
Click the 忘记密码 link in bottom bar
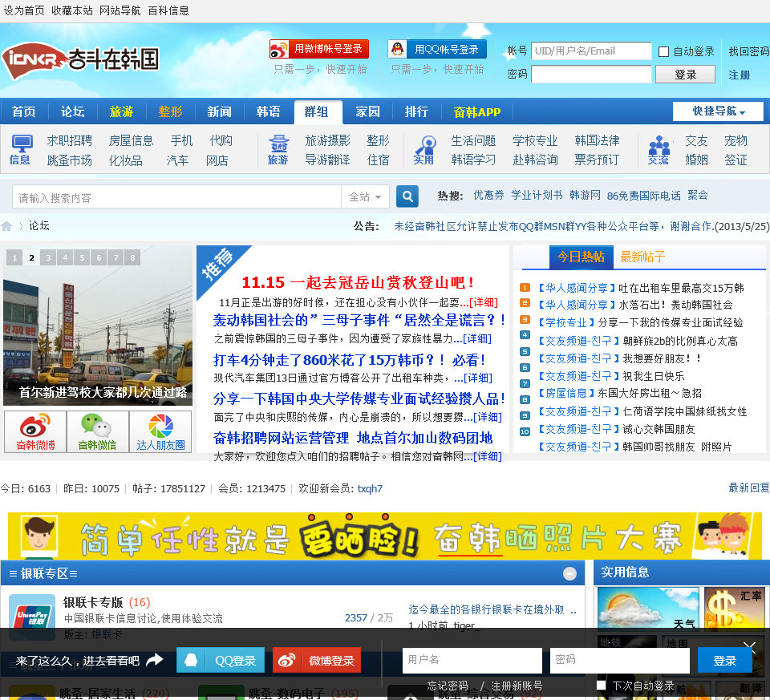pyautogui.click(x=448, y=686)
